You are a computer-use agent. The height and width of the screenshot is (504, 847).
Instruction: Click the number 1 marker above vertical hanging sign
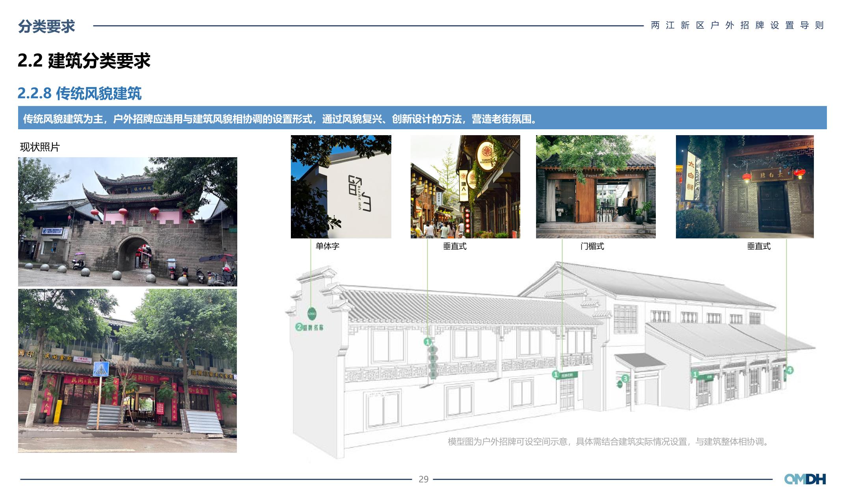tap(427, 342)
